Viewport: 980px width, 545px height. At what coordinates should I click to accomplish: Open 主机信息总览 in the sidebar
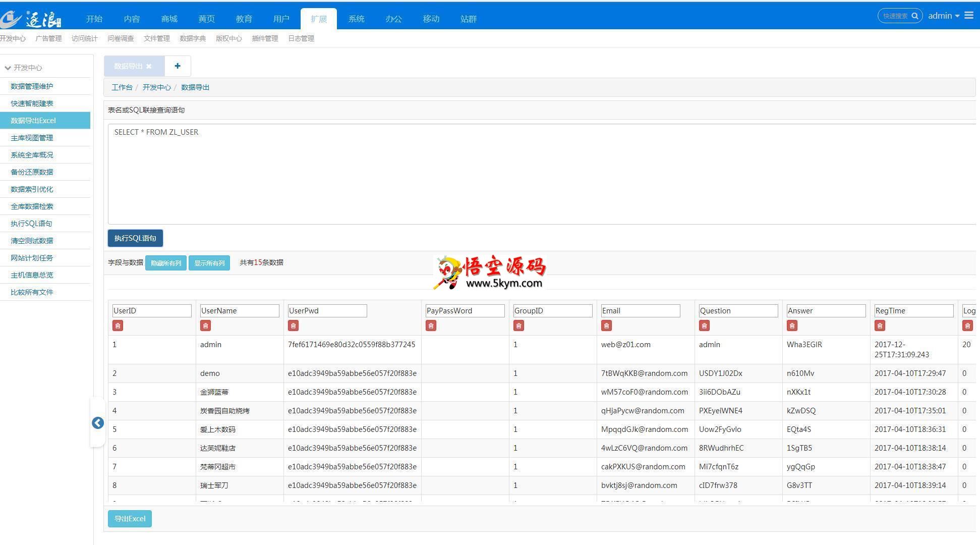[45, 275]
